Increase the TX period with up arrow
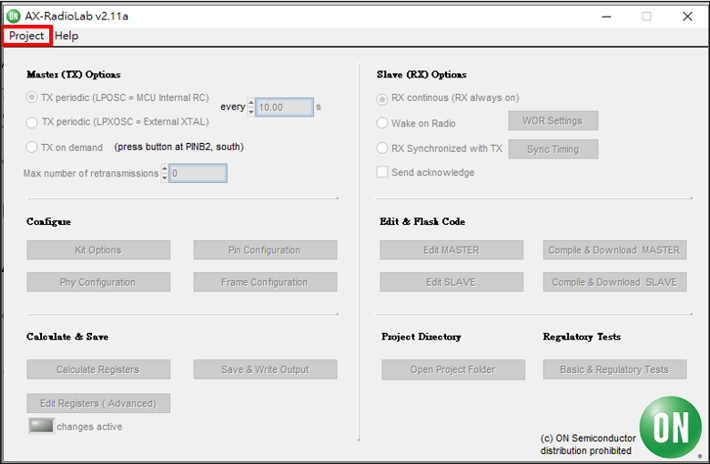Screen dimensions: 710x464 point(251,103)
